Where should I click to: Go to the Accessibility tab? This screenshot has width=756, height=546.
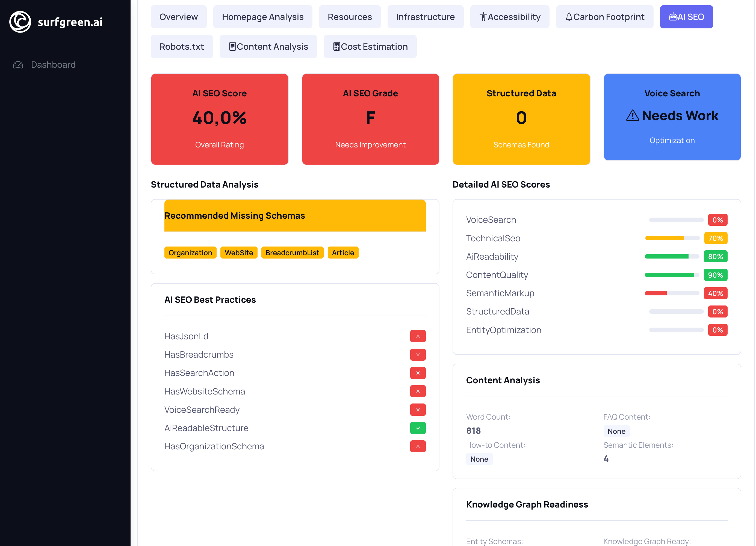(x=510, y=17)
